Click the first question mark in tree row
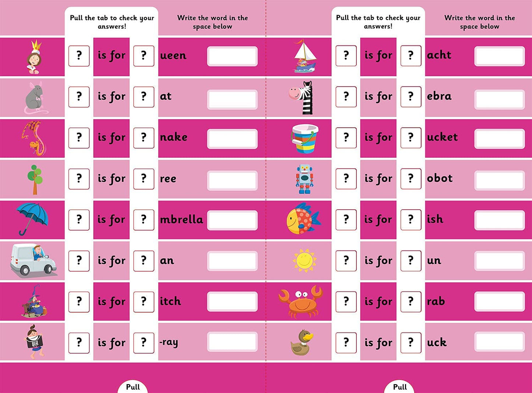 pos(79,179)
